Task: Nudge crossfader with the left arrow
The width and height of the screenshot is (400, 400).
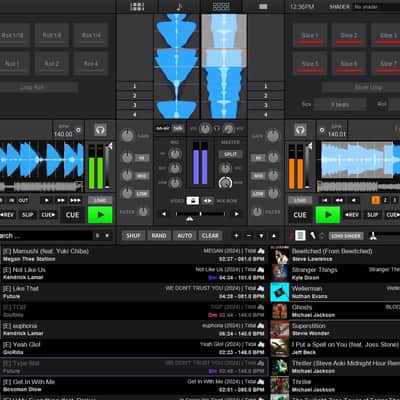Action: tap(164, 214)
